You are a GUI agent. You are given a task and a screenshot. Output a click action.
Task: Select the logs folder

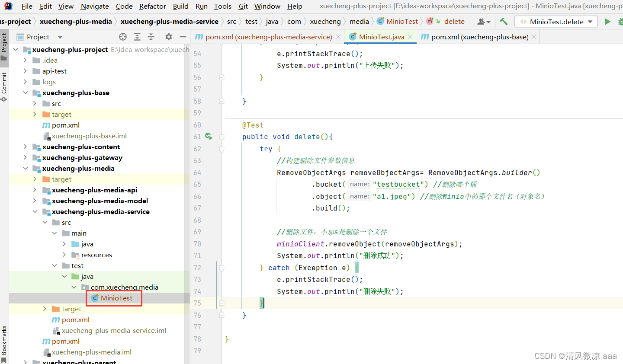[x=49, y=82]
